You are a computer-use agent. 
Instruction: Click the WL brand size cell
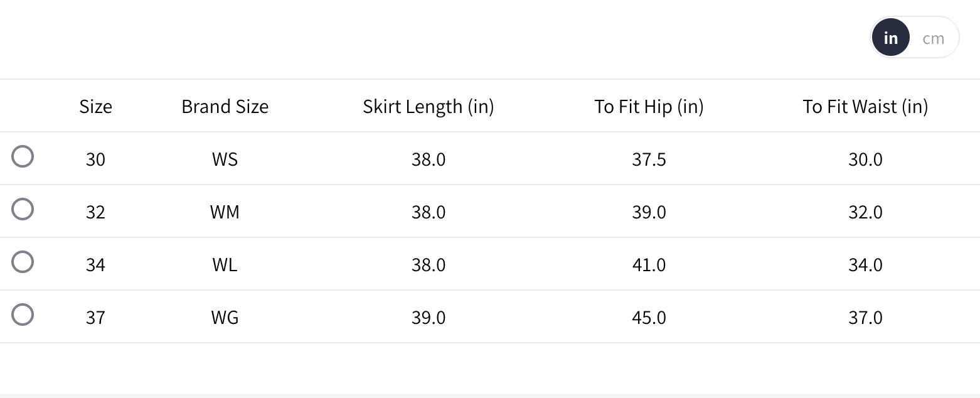225,265
